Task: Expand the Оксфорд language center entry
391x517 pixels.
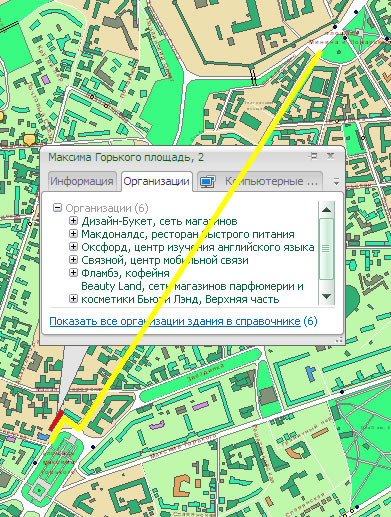Action: (73, 247)
